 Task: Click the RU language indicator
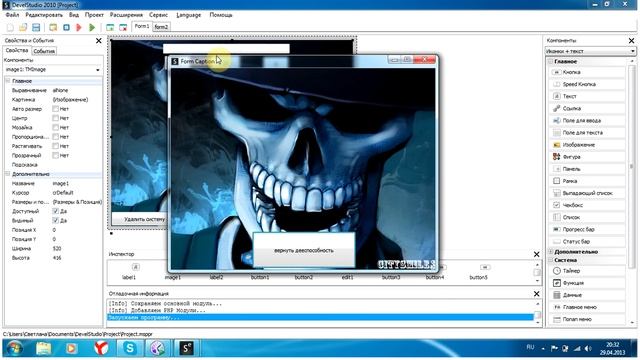click(530, 347)
